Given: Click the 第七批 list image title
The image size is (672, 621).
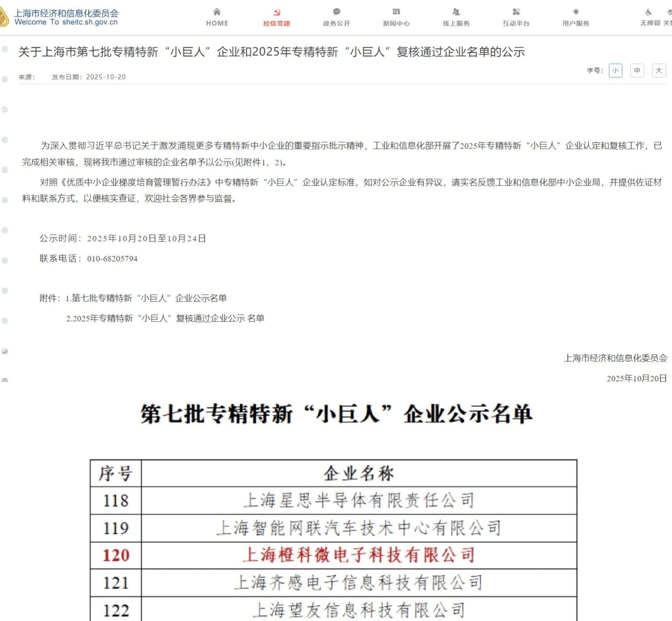Looking at the screenshot, I should pyautogui.click(x=336, y=414).
